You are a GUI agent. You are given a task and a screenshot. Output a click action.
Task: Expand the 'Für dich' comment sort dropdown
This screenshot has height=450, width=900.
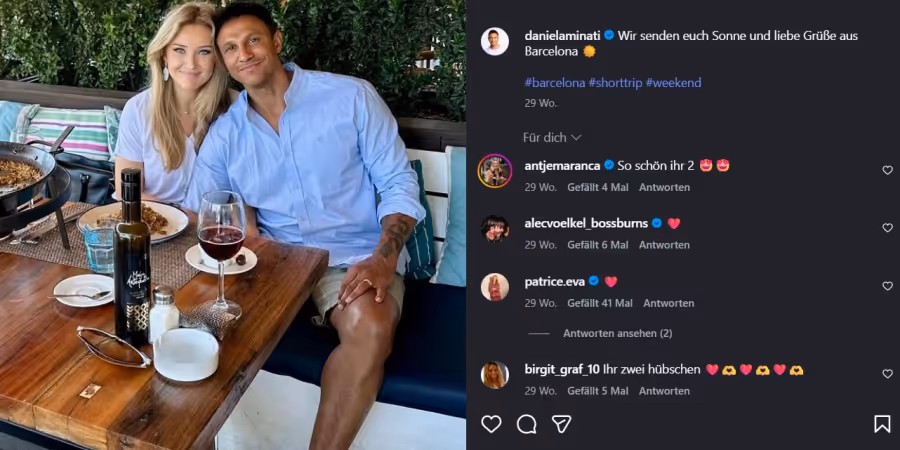[552, 137]
